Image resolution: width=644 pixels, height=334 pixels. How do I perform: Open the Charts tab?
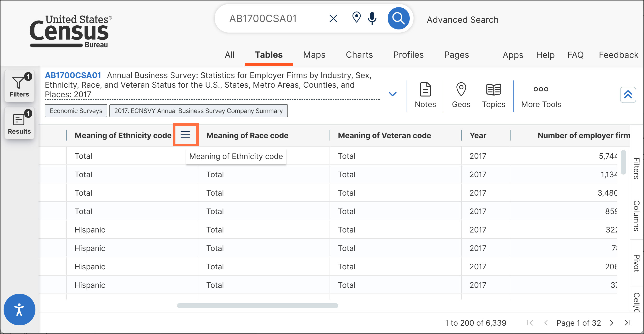tap(359, 55)
